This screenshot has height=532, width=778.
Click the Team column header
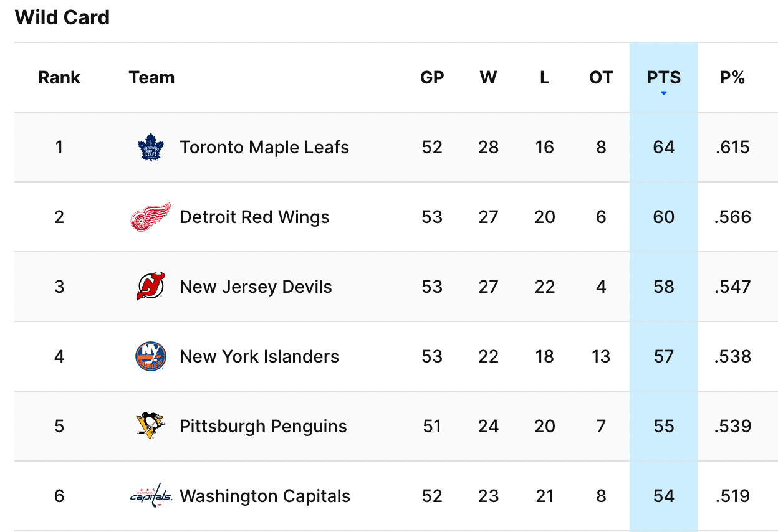pyautogui.click(x=151, y=78)
